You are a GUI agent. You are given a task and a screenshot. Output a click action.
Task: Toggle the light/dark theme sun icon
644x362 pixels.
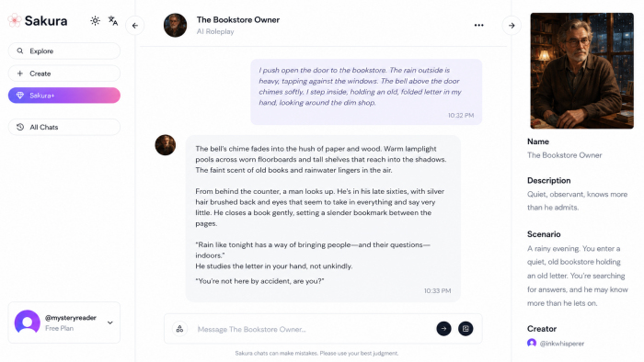point(95,21)
